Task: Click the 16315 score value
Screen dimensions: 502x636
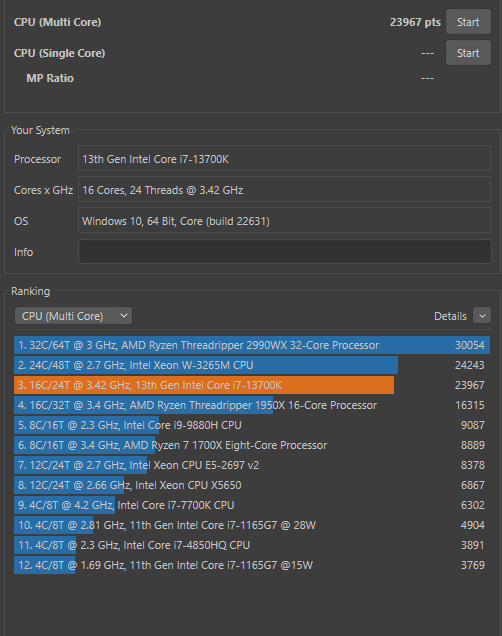Action: pyautogui.click(x=470, y=405)
